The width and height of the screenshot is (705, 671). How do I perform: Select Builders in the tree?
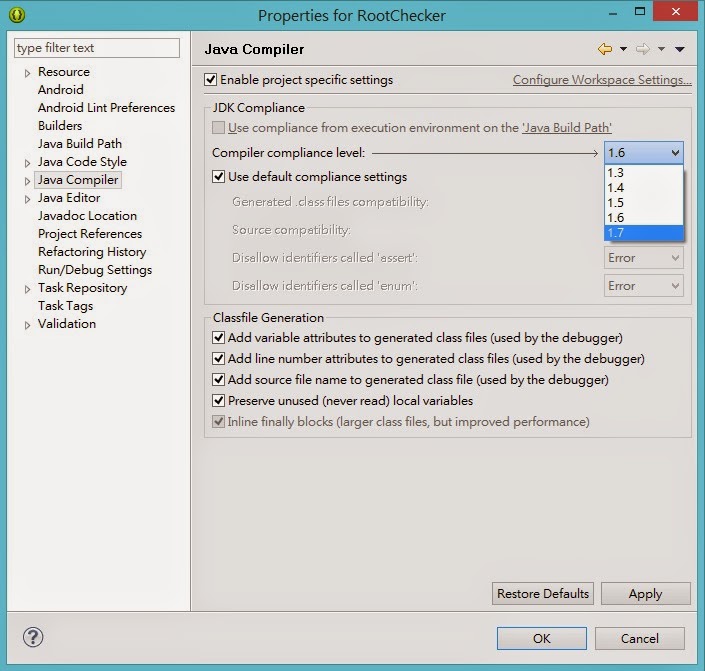point(60,125)
